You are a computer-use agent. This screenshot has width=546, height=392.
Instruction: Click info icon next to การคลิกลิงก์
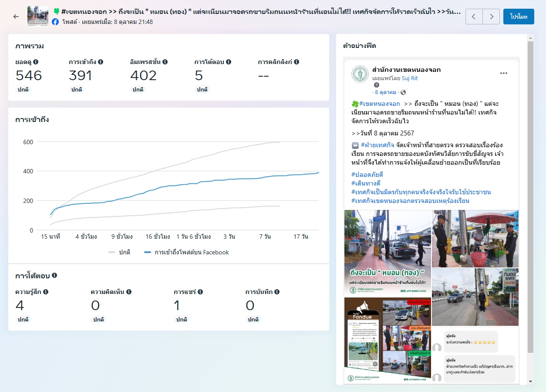297,62
